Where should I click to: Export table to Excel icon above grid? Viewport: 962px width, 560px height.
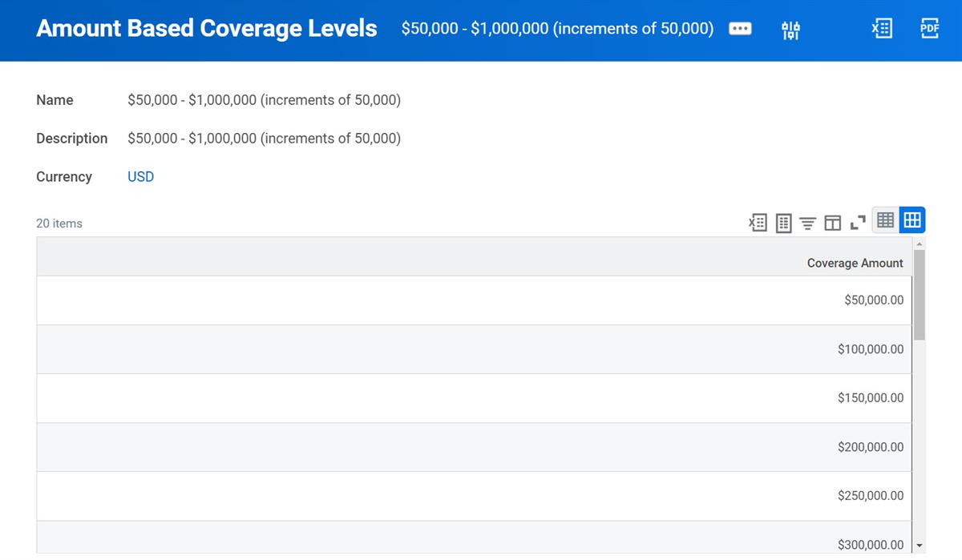pyautogui.click(x=758, y=222)
